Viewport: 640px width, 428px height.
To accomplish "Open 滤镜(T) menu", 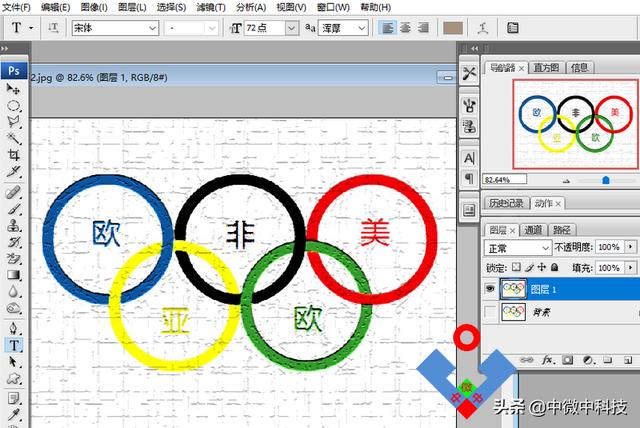I will click(x=211, y=7).
